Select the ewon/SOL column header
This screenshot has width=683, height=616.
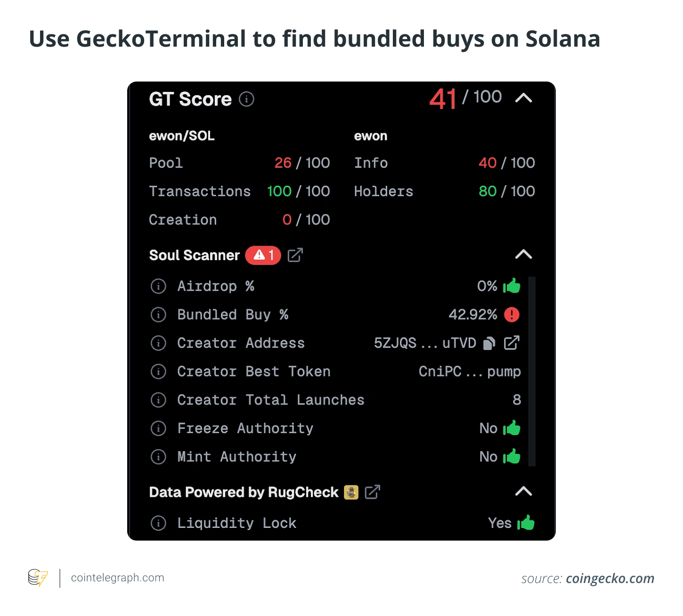click(x=182, y=136)
